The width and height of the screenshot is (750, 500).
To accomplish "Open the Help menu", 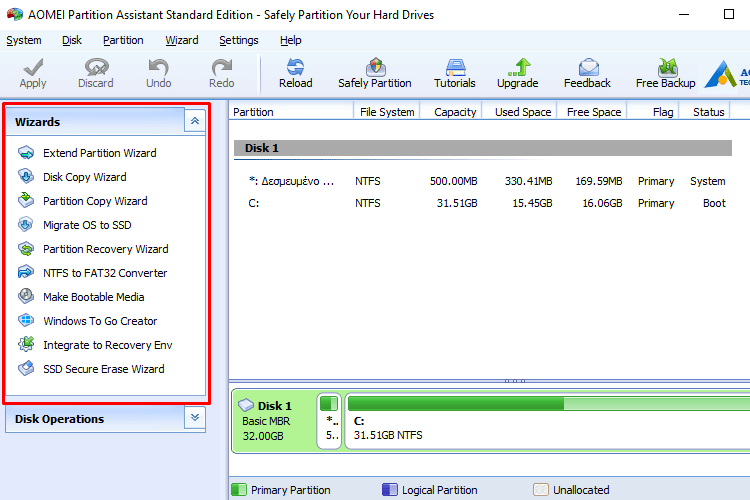I will pyautogui.click(x=290, y=40).
